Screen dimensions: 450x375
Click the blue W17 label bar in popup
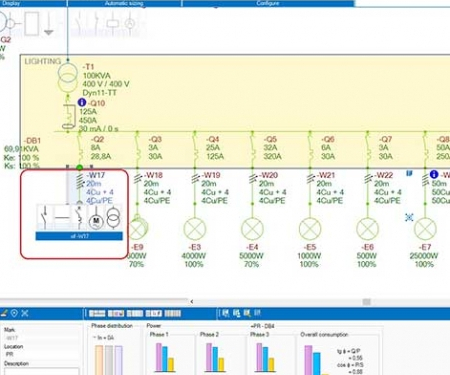click(79, 236)
